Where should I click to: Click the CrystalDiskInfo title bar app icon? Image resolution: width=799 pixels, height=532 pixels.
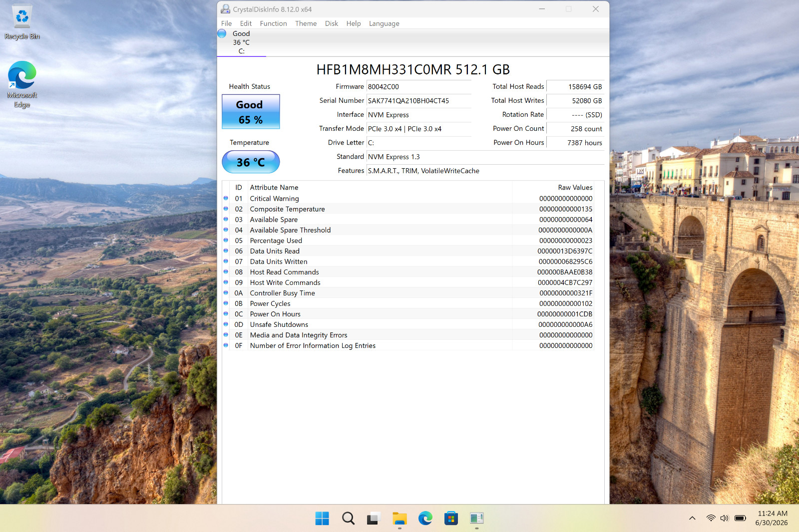point(226,9)
